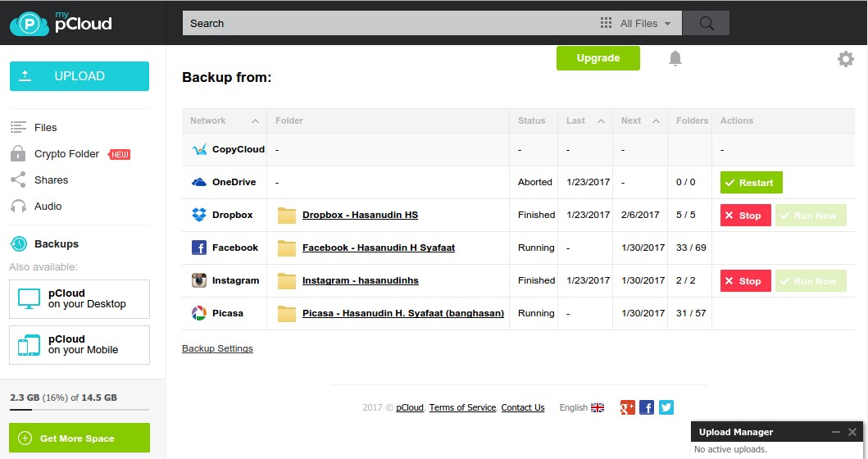Click the 33 / 69 folders count

click(x=691, y=248)
